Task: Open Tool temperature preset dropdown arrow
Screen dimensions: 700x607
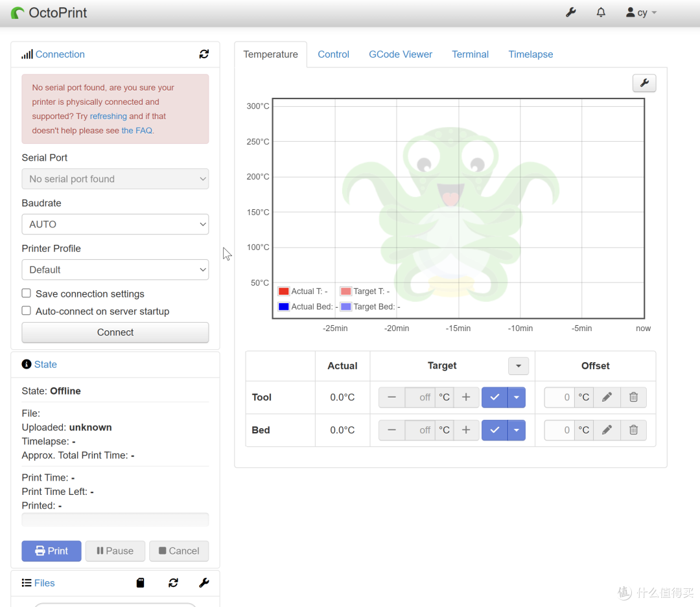Action: (x=517, y=397)
